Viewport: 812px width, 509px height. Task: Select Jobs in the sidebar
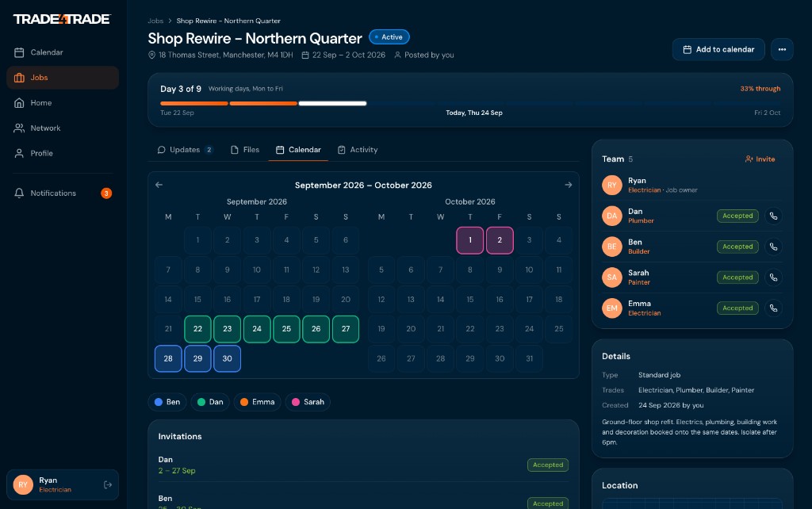(x=62, y=78)
